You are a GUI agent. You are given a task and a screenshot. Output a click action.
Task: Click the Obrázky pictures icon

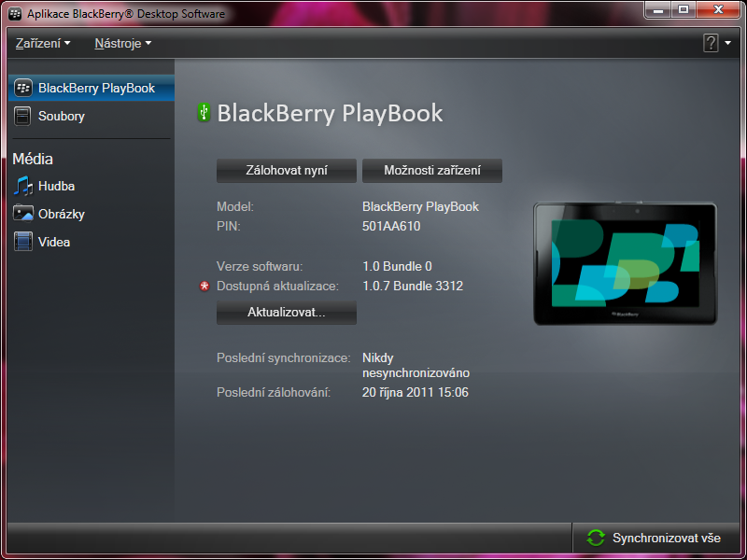[x=22, y=214]
